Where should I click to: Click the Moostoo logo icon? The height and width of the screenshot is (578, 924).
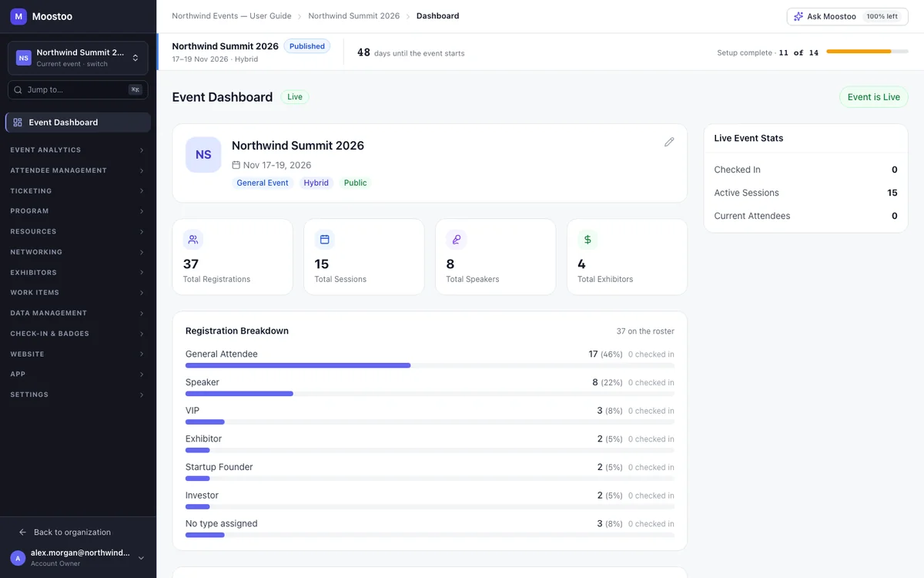click(18, 16)
